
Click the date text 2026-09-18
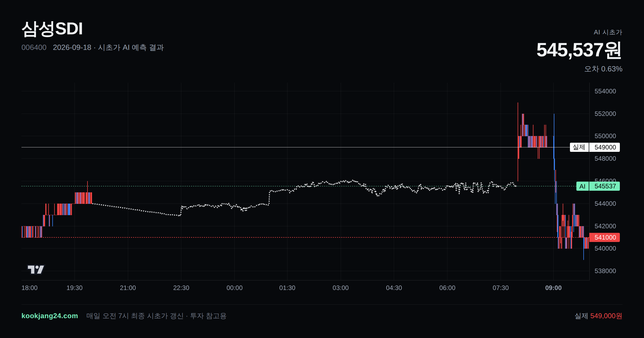click(x=72, y=47)
